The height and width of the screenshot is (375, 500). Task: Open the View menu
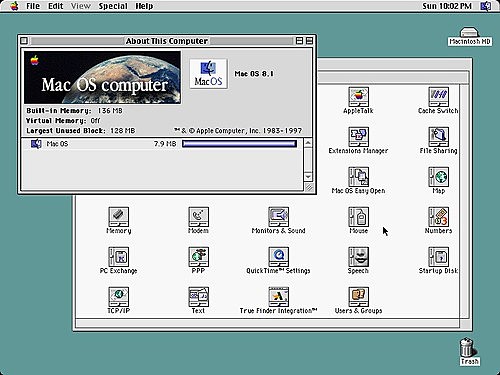pos(81,6)
